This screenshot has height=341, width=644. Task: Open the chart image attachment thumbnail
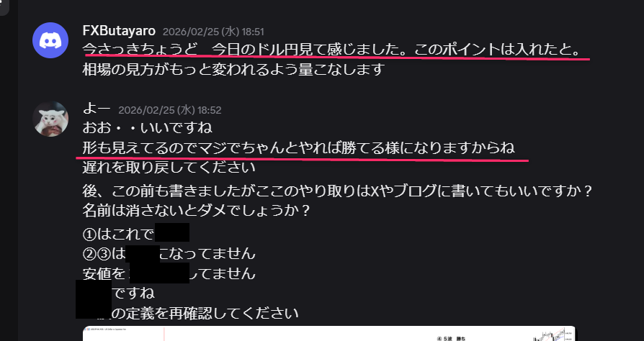[328, 333]
